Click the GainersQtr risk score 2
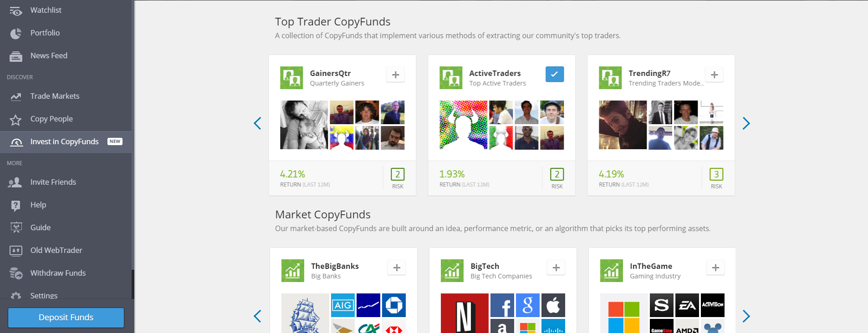Viewport: 868px width, 333px height. (398, 174)
